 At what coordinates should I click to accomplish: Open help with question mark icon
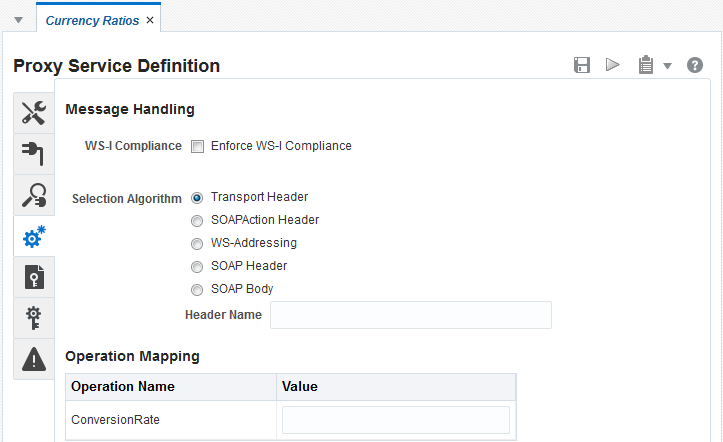pyautogui.click(x=695, y=65)
